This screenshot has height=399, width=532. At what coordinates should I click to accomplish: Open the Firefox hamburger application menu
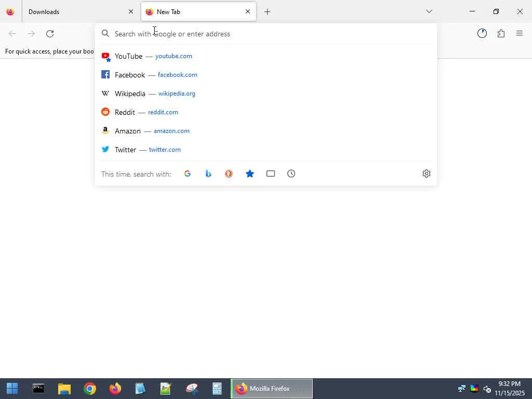[520, 33]
